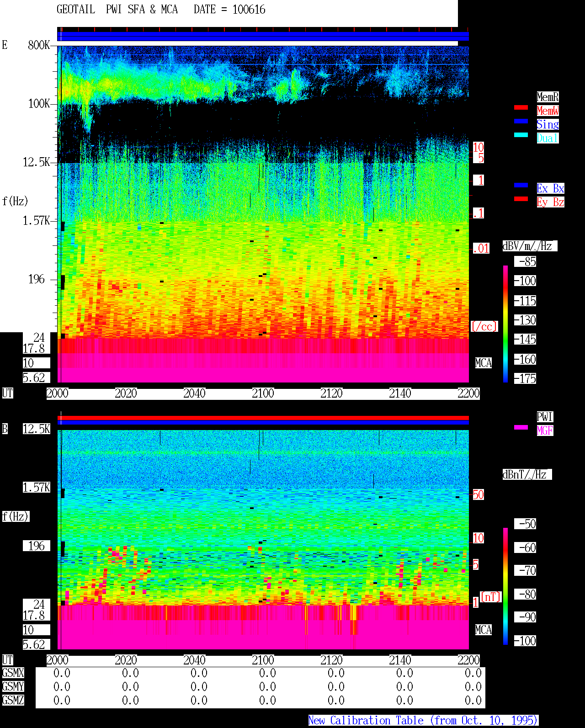Click the Ey Bz legend label

pos(550,202)
